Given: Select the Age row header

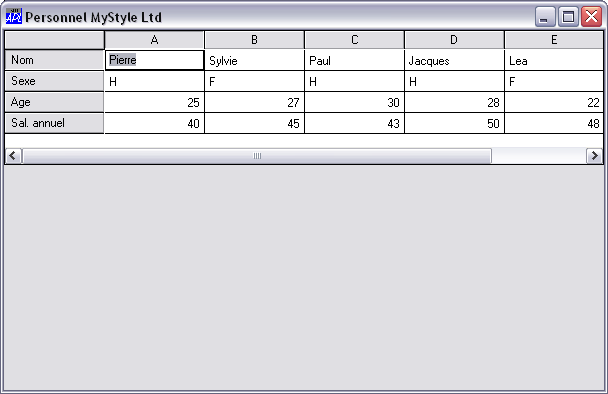Looking at the screenshot, I should coord(54,102).
